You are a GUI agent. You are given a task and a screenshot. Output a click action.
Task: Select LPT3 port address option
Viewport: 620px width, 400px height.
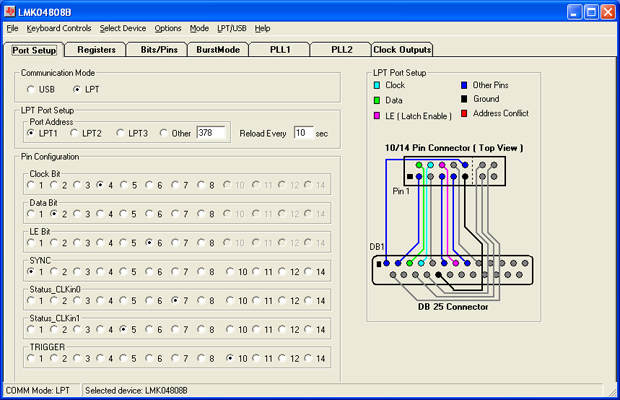[x=121, y=133]
